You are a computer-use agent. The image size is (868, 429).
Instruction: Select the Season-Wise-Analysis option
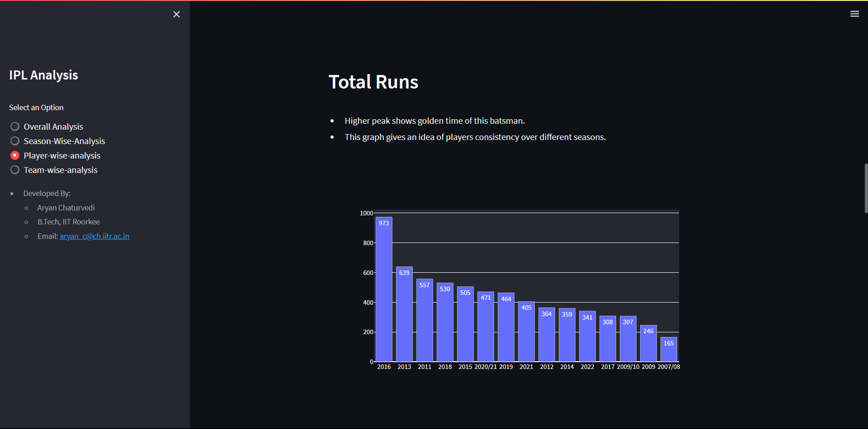point(14,140)
